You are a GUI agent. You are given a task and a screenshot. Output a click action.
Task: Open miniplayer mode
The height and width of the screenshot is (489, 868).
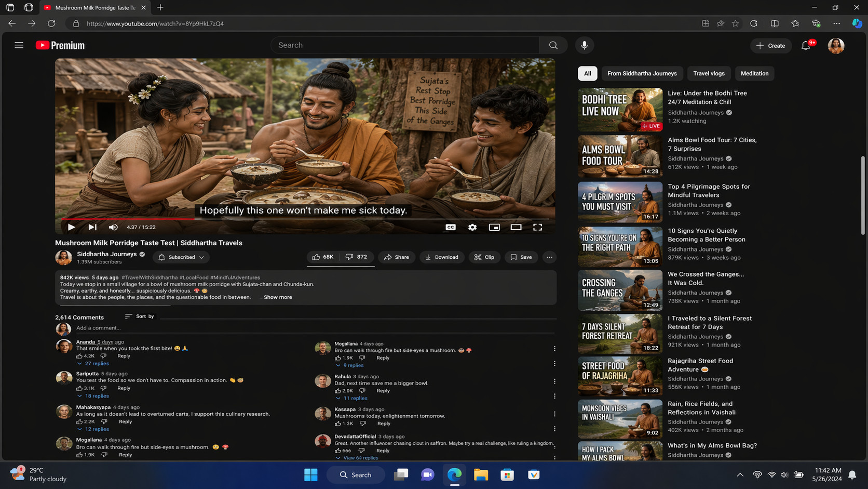(x=494, y=227)
